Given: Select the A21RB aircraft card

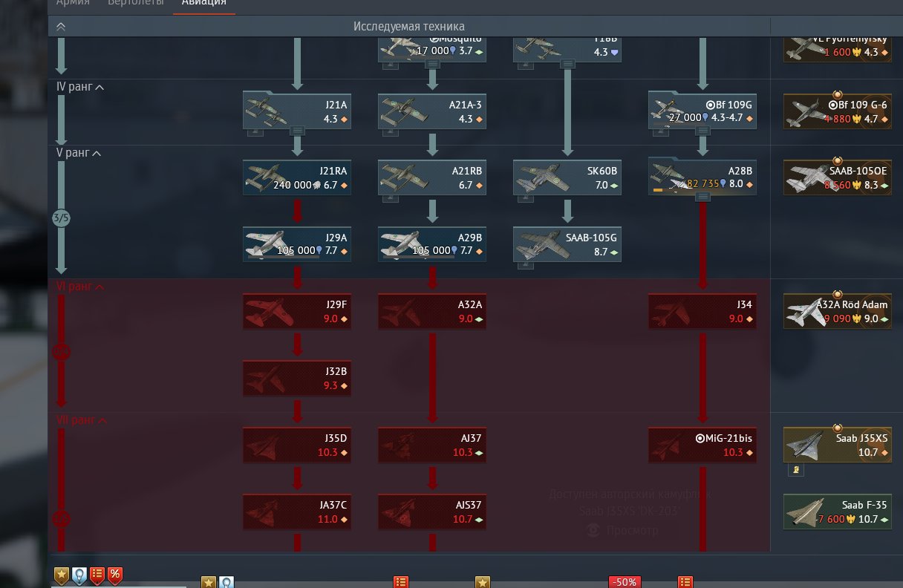Looking at the screenshot, I should tap(432, 177).
